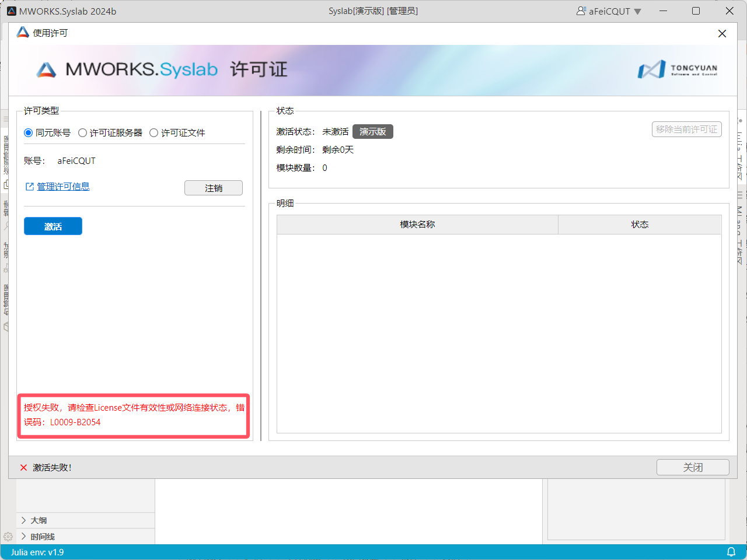
Task: Click the account name aFeiCQUT in the dialog
Action: click(x=76, y=161)
